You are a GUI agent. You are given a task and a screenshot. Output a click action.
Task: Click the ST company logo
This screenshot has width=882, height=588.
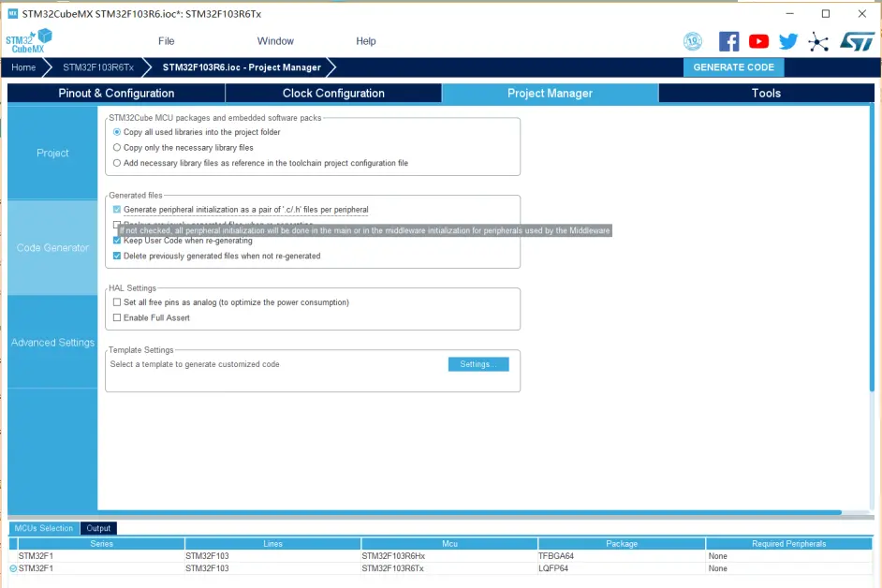(858, 41)
